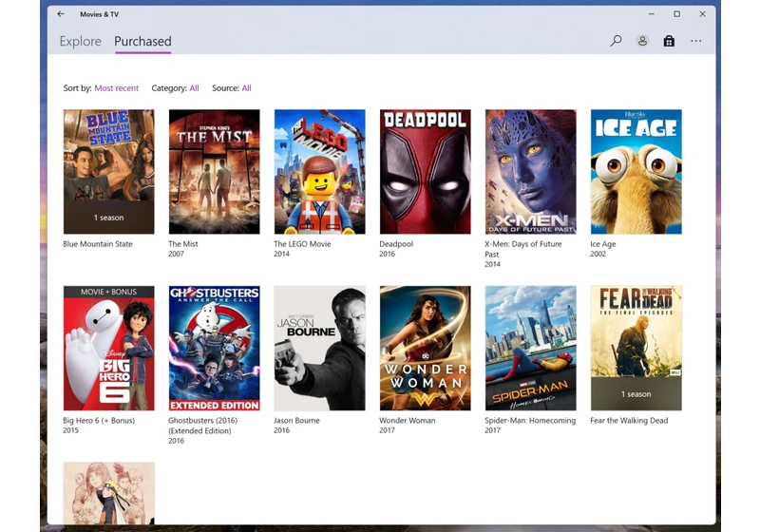Open the Ice Age poster
The width and height of the screenshot is (760, 532).
[636, 172]
